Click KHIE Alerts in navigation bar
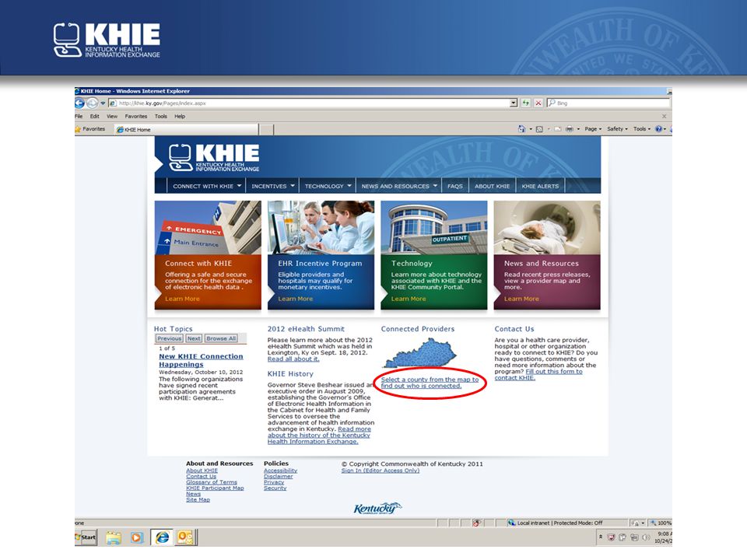The image size is (747, 560). coord(540,186)
